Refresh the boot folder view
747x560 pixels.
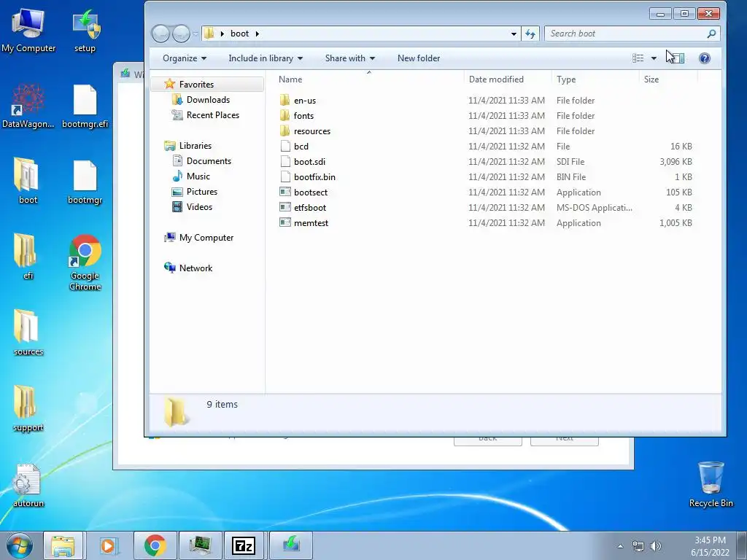530,34
